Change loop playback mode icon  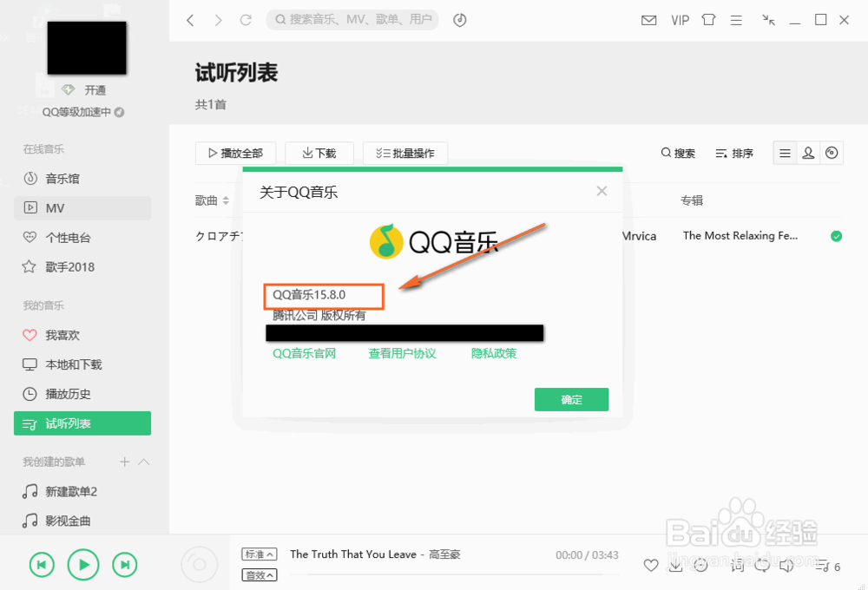point(762,565)
